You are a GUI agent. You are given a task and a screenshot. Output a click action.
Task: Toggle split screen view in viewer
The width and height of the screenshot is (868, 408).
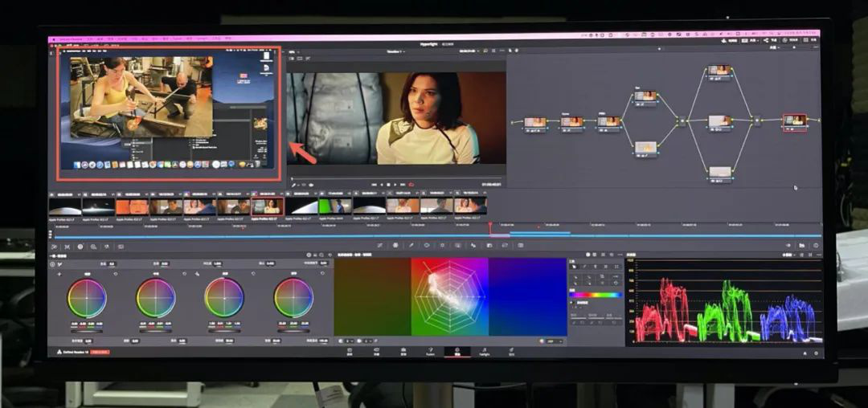coord(300,58)
